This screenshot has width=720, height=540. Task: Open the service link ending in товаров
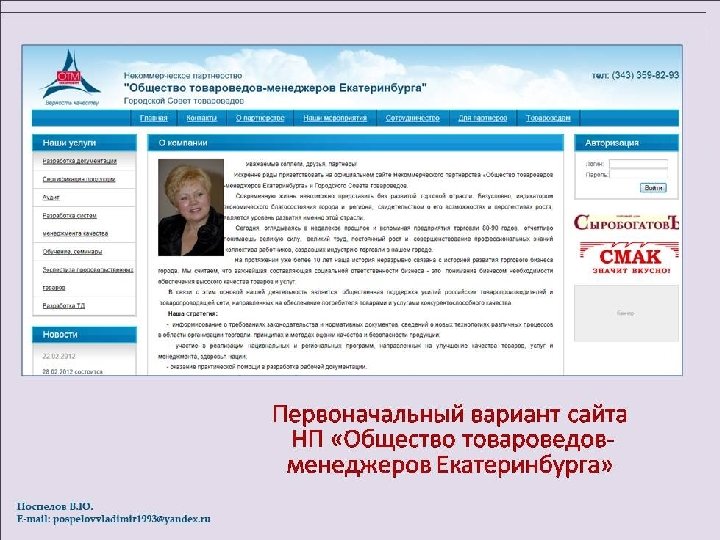88,279
